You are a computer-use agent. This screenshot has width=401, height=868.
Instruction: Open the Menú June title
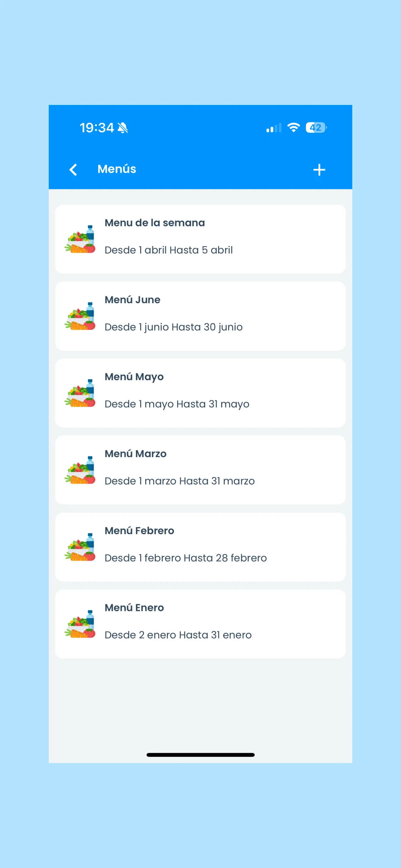(x=132, y=300)
